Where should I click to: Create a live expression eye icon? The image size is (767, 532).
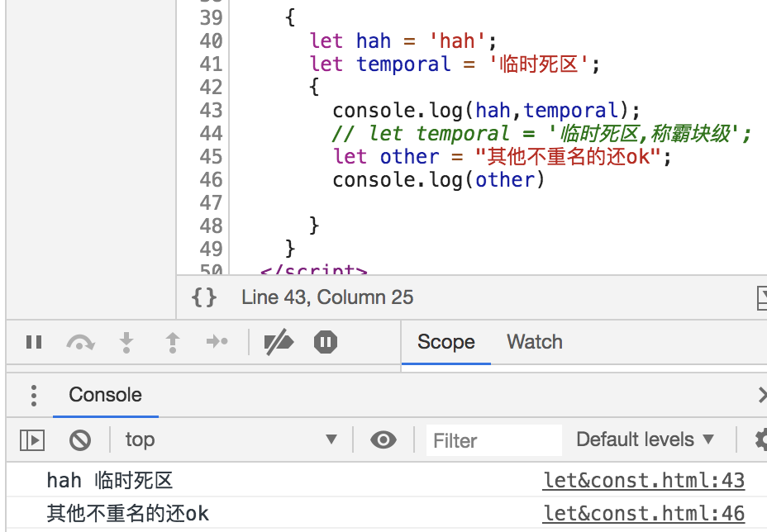point(383,439)
